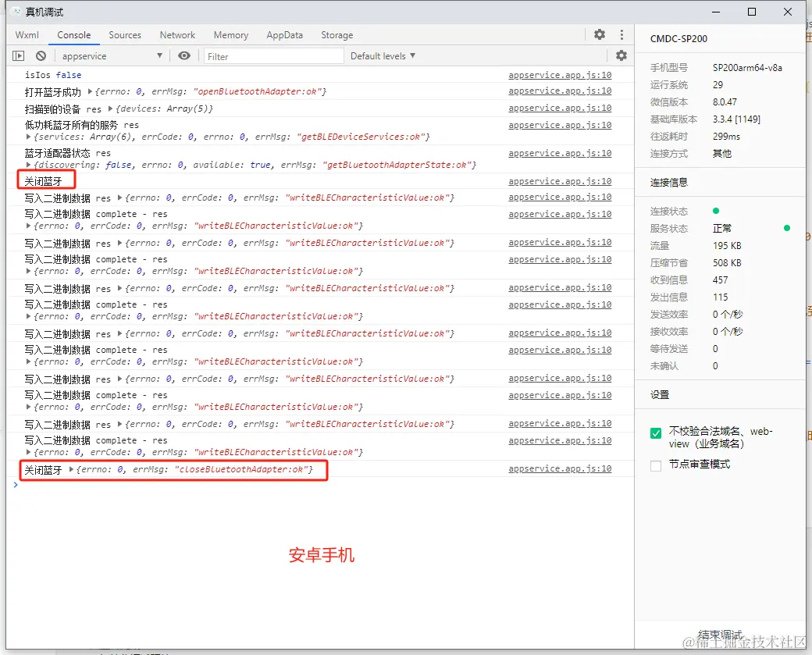
Task: Close the 真机调试 window
Action: coord(787,12)
